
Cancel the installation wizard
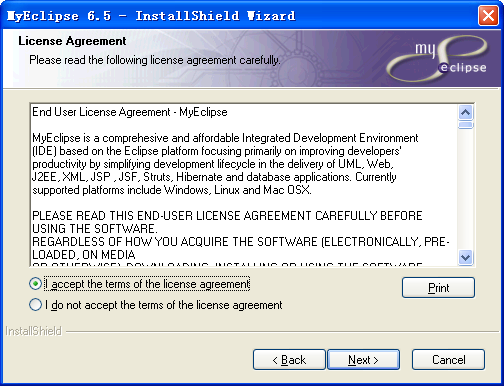448,360
